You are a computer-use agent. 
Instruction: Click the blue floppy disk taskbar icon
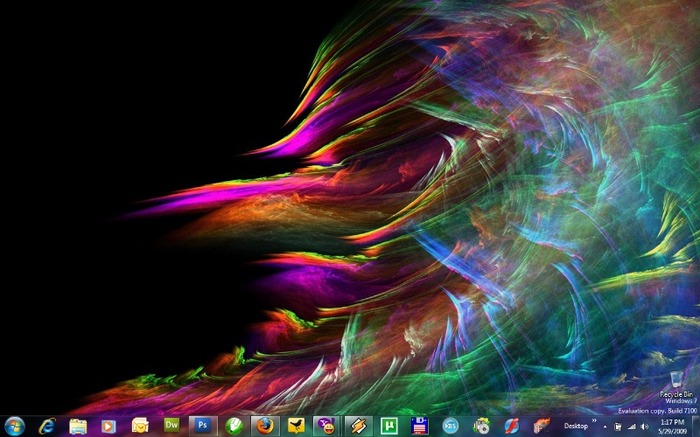pos(420,426)
